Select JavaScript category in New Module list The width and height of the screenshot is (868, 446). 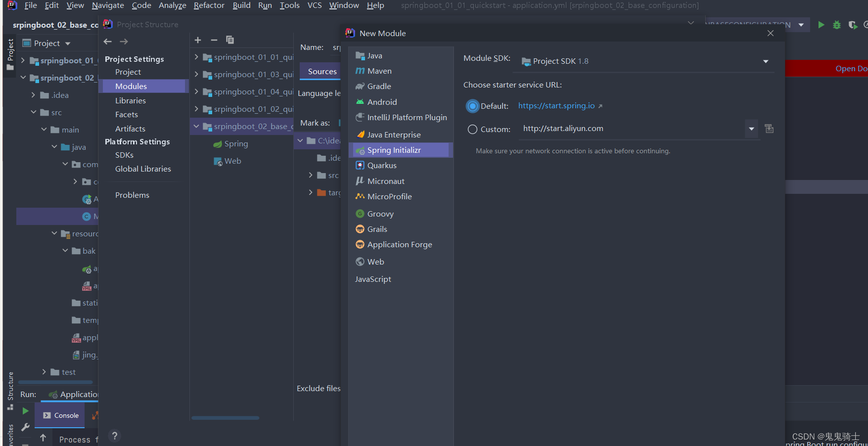pyautogui.click(x=373, y=279)
